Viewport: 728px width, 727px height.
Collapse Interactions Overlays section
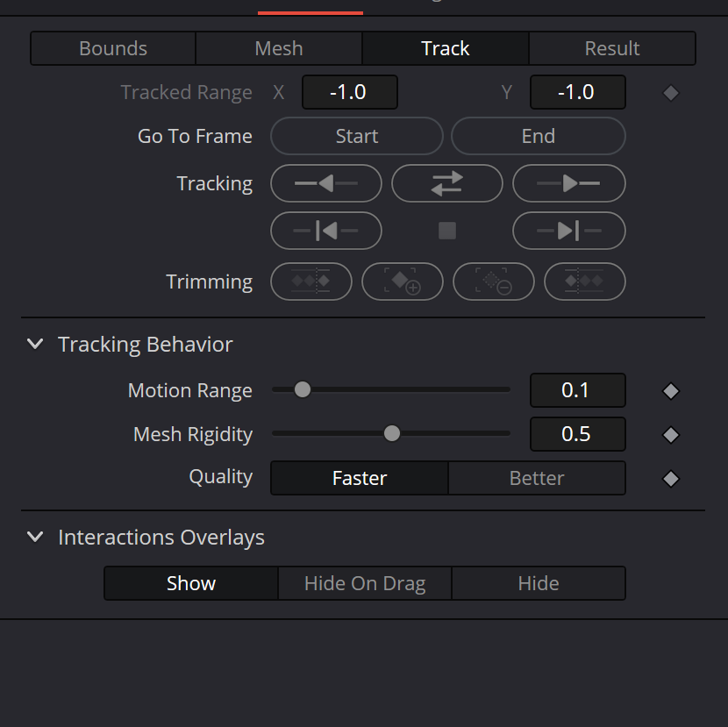[x=35, y=537]
